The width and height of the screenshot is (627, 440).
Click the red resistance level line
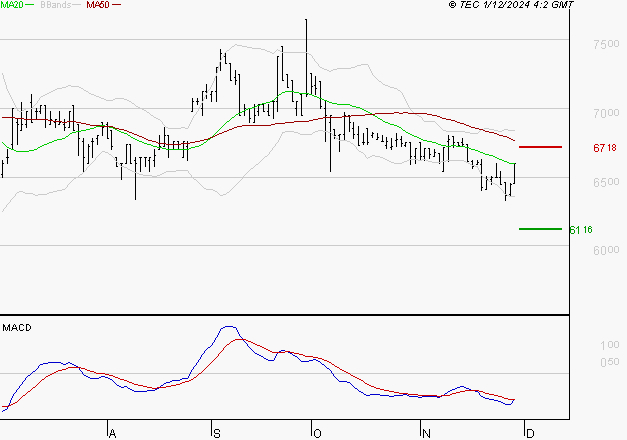540,147
